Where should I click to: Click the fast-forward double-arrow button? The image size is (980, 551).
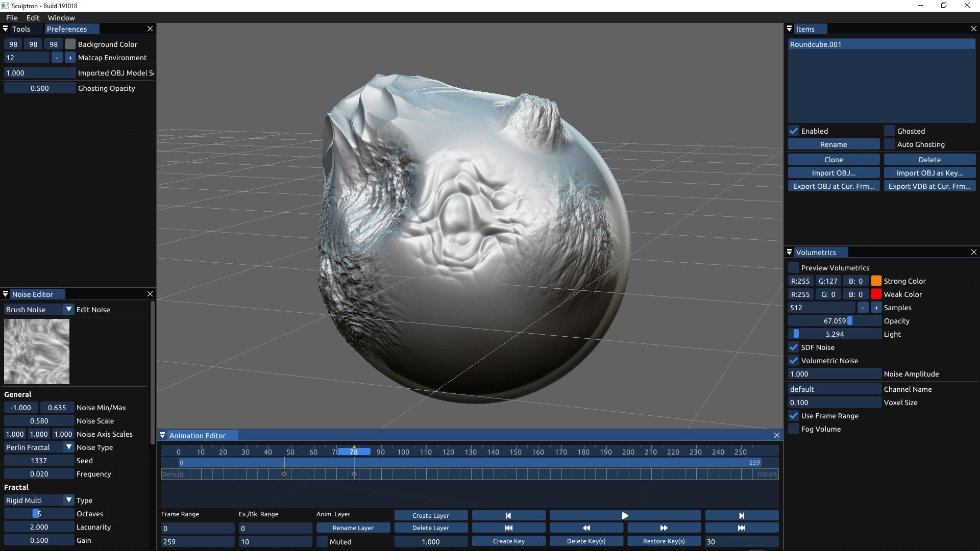(x=664, y=528)
